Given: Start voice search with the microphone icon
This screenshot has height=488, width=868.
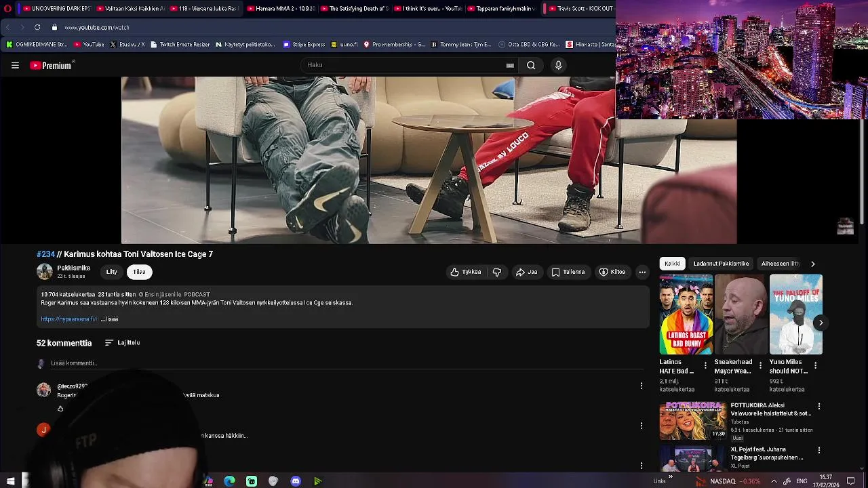Looking at the screenshot, I should [x=558, y=65].
